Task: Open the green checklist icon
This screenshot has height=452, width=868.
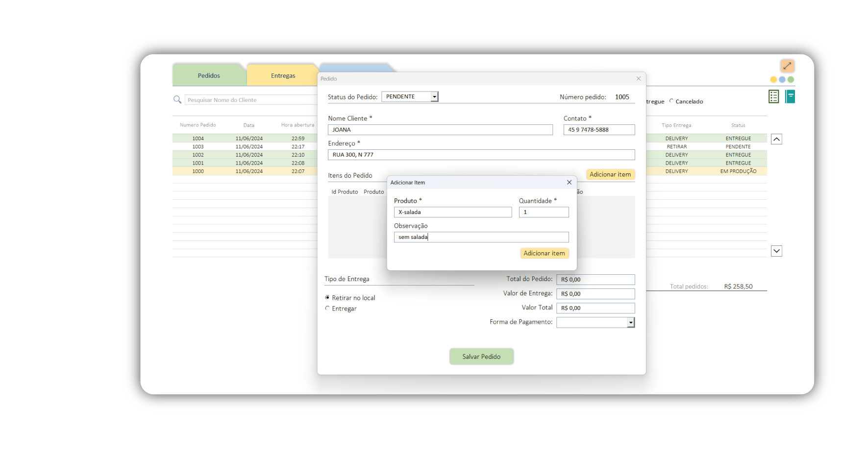Action: [x=773, y=97]
